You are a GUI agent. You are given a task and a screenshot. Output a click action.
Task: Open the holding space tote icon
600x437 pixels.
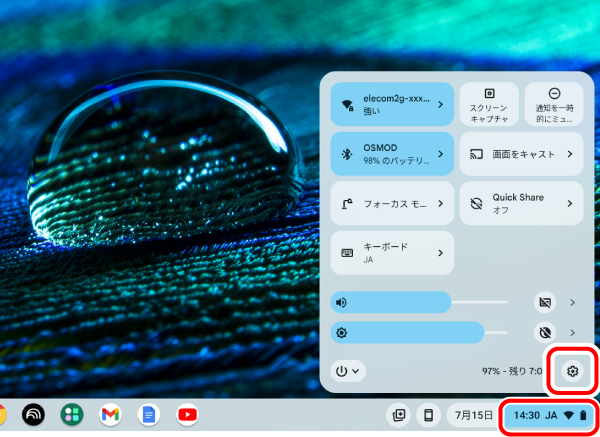(x=398, y=414)
